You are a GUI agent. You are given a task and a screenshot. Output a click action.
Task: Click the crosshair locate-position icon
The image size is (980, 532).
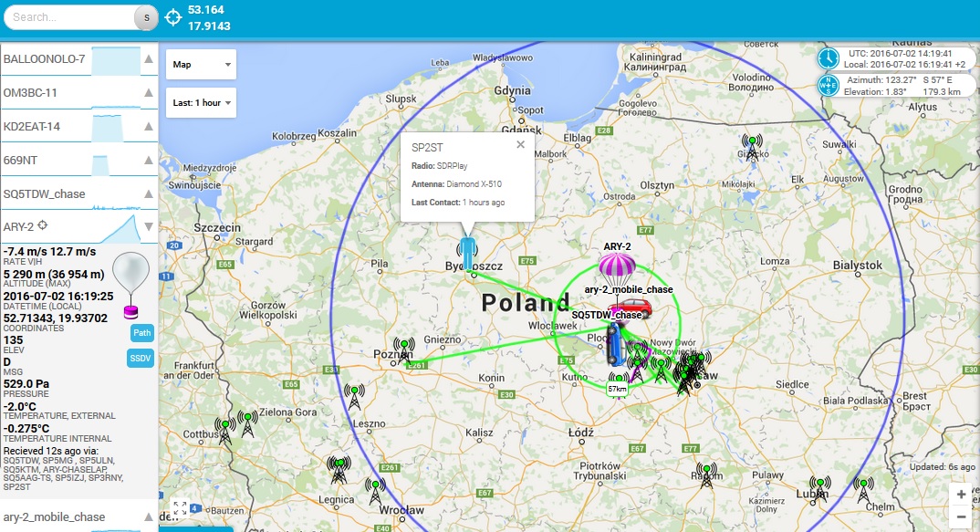(x=173, y=17)
